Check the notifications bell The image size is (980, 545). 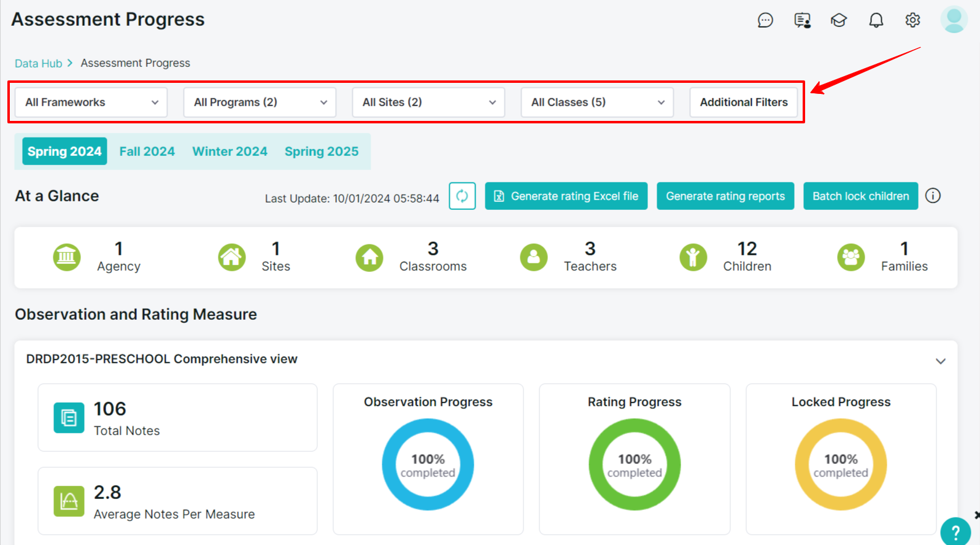pyautogui.click(x=876, y=20)
